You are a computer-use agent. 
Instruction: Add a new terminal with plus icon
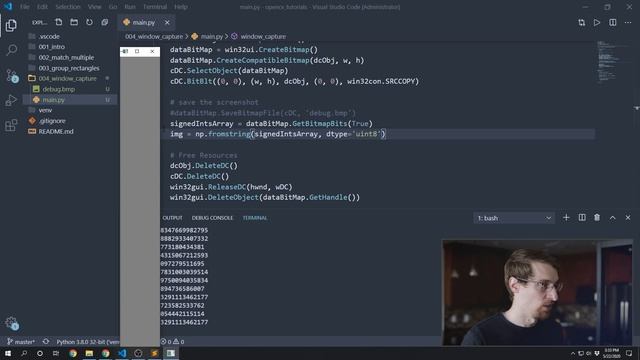pyautogui.click(x=566, y=218)
